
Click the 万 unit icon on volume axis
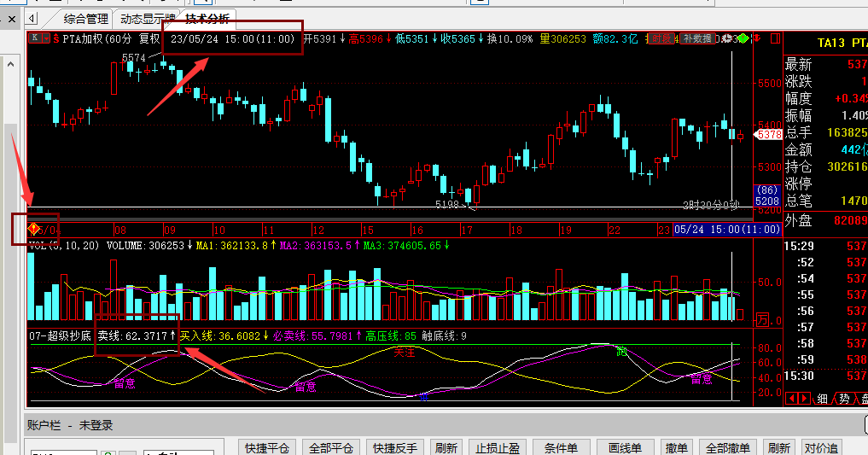pyautogui.click(x=763, y=320)
